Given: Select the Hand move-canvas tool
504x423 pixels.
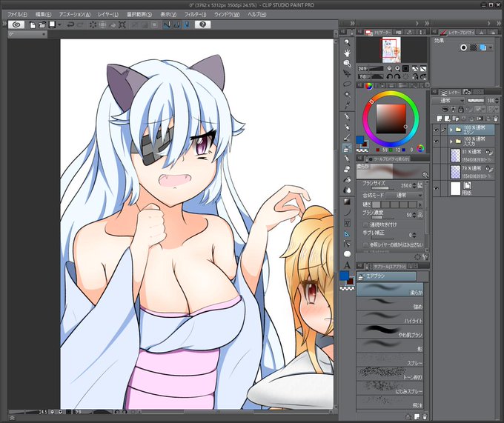Looking at the screenshot, I should click(347, 53).
